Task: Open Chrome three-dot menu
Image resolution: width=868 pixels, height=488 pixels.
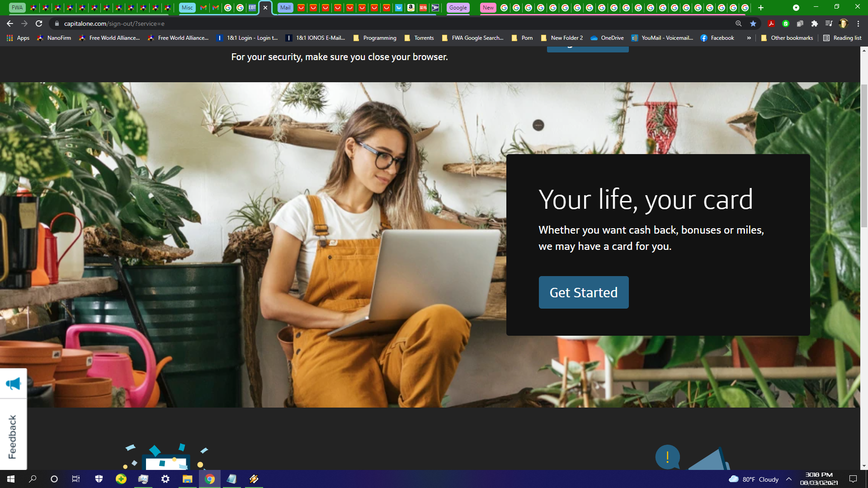Action: (x=858, y=23)
